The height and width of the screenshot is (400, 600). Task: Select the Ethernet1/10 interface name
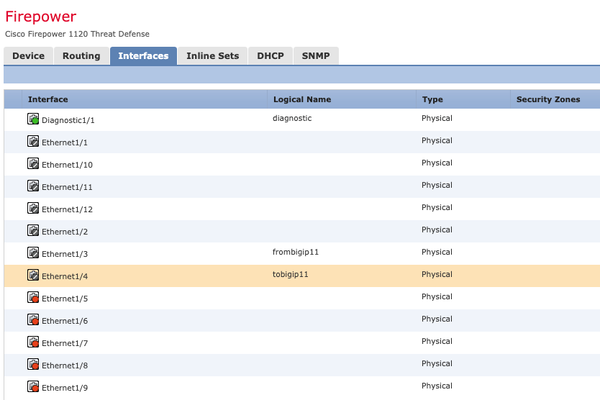tap(67, 165)
